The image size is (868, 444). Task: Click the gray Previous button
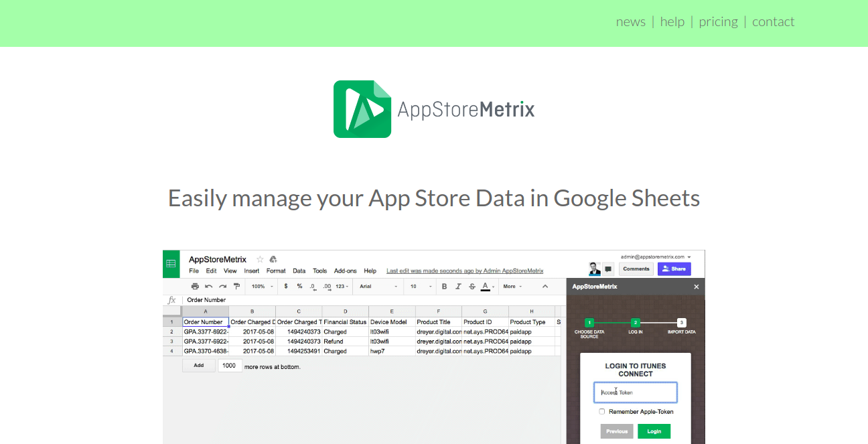point(617,431)
